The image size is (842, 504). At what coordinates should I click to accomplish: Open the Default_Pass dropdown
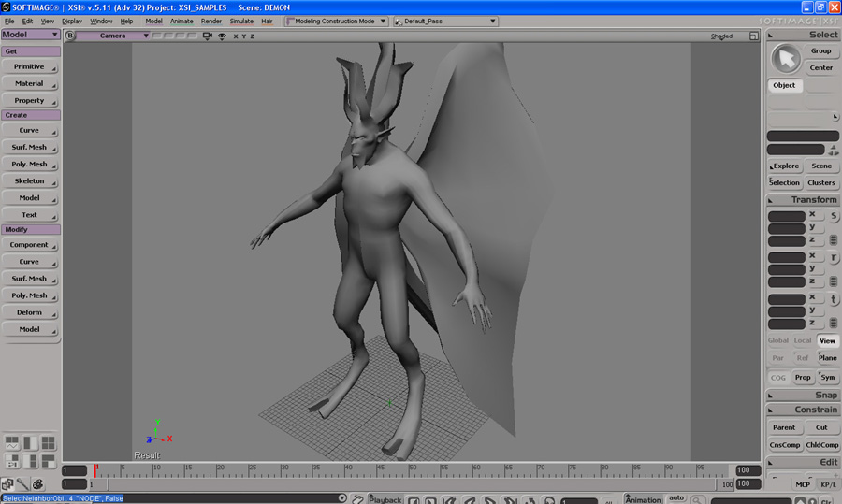point(445,22)
